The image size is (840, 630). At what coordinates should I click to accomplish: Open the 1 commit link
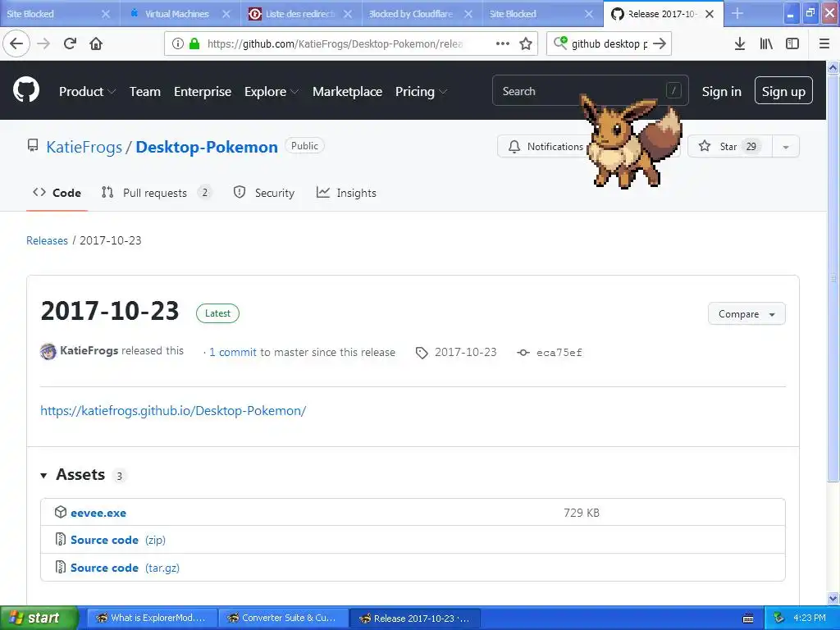[232, 353]
